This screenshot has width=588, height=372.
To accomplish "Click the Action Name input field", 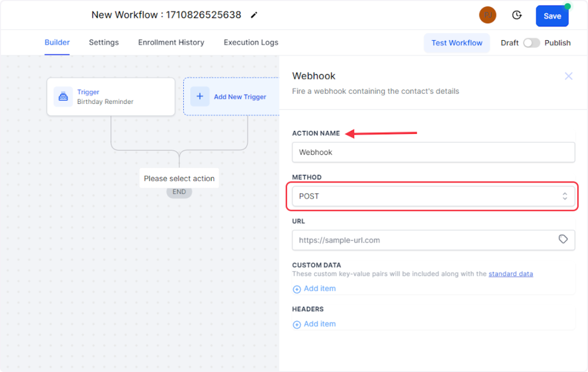I will tap(434, 153).
